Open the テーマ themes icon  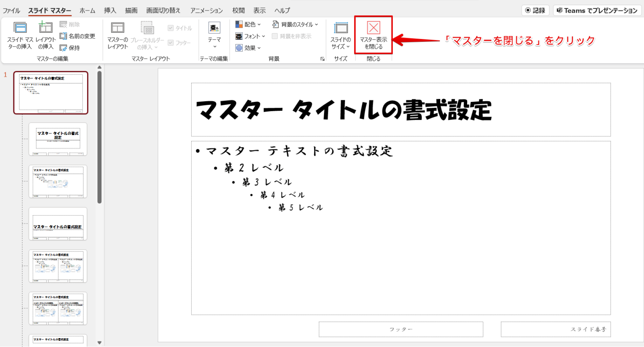coord(214,28)
